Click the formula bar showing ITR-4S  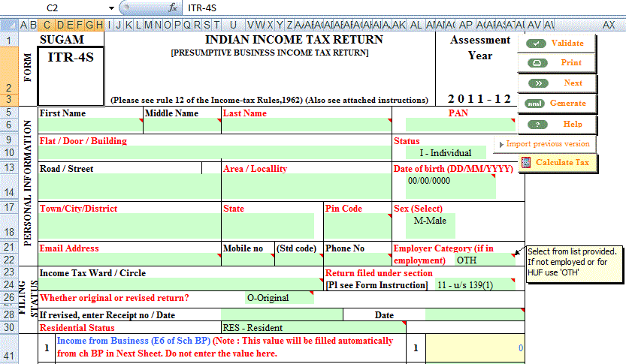click(x=404, y=8)
